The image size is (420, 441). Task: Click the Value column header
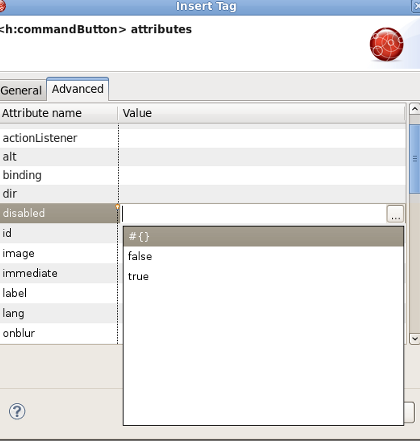[262, 113]
